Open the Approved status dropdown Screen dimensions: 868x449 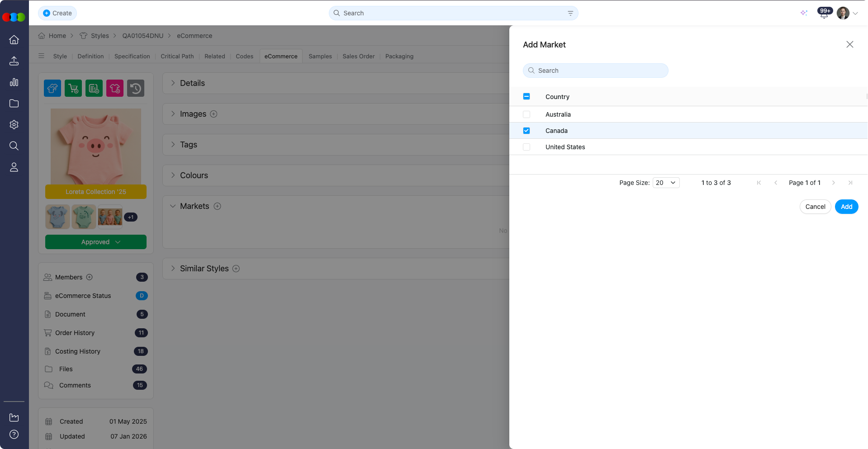[96, 242]
